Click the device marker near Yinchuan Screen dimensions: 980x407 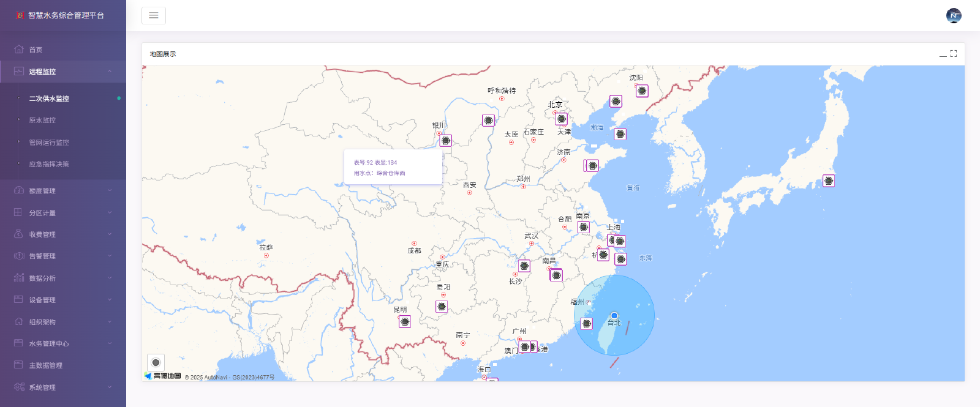446,140
